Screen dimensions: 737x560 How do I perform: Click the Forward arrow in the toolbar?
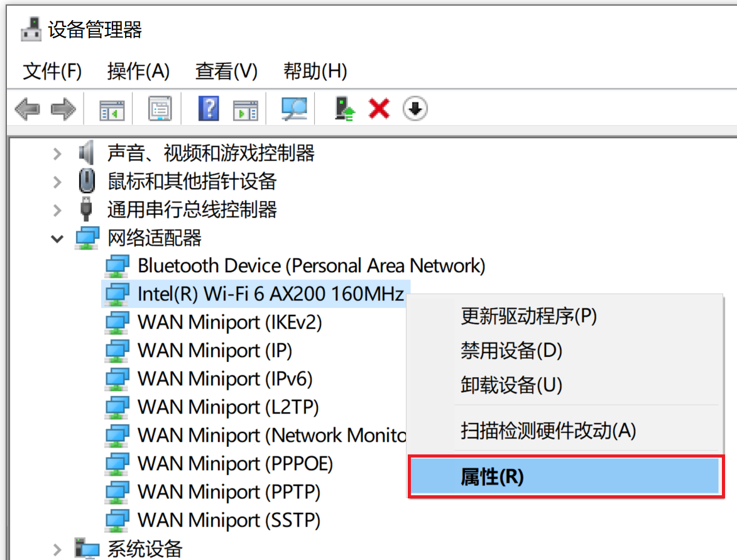(x=63, y=109)
